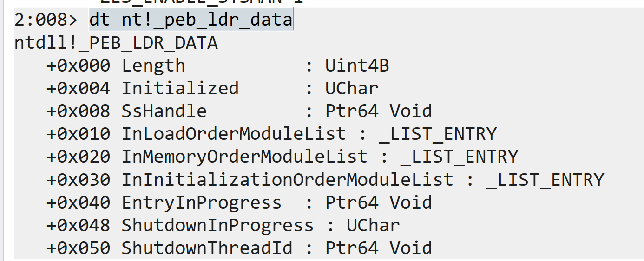Screen dimensions: 644x261
Task: Click the 2:008> debugger prompt
Action: tap(47, 20)
